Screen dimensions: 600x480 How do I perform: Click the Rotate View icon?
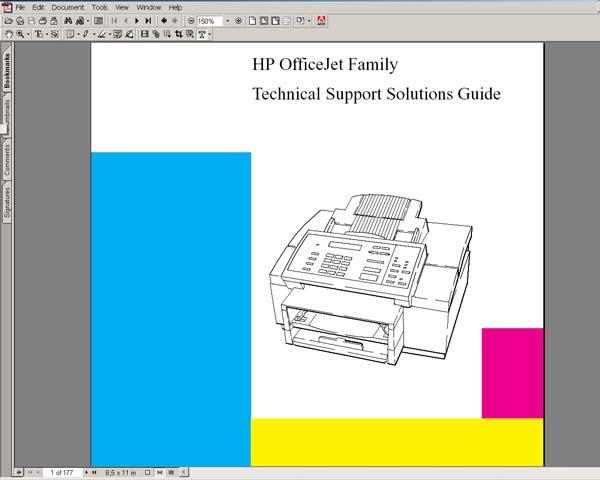(300, 21)
